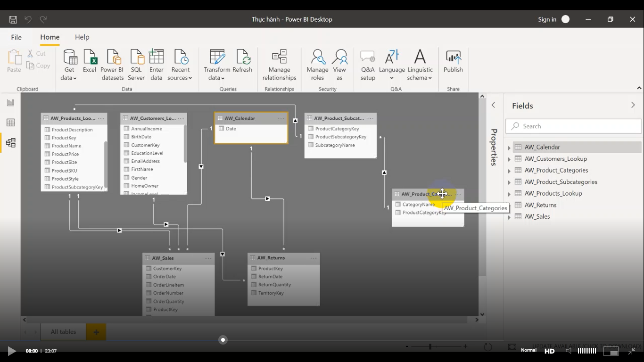Click the video progress scrubber handle
The image size is (644, 362).
click(x=223, y=340)
